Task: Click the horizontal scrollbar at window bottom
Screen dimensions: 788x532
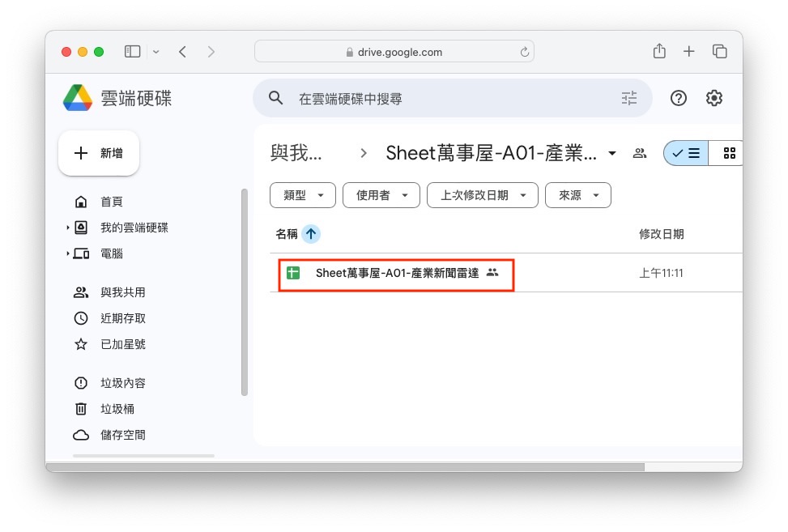Action: (x=345, y=467)
